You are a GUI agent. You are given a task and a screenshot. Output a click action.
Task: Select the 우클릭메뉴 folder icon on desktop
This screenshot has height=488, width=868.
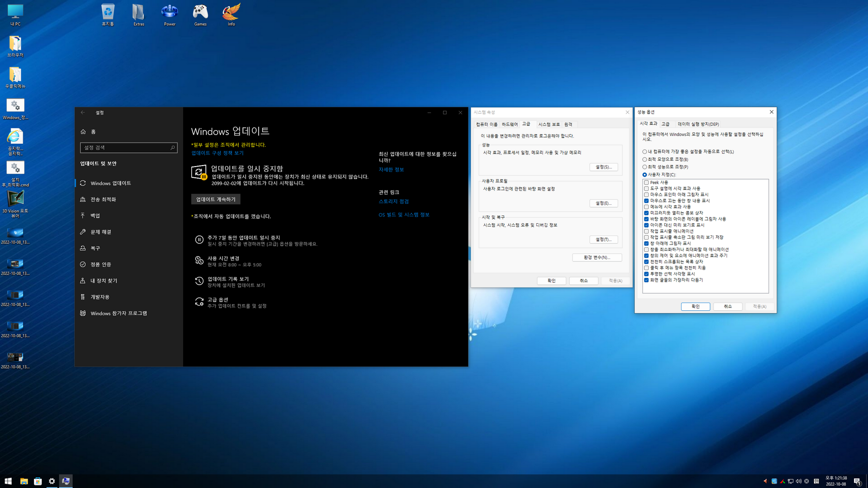[15, 77]
